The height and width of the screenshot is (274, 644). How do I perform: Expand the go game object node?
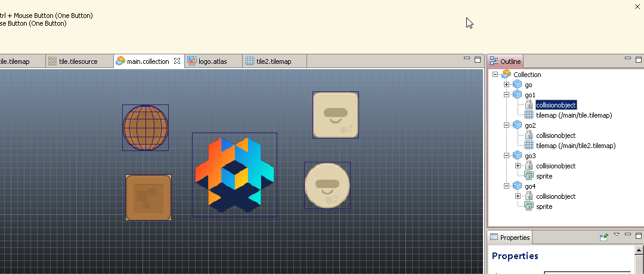[506, 85]
